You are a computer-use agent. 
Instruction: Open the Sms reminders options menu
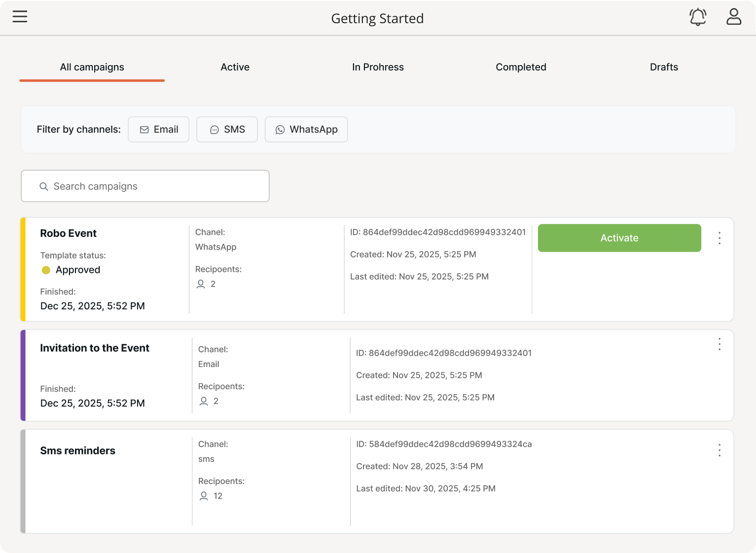click(x=719, y=450)
